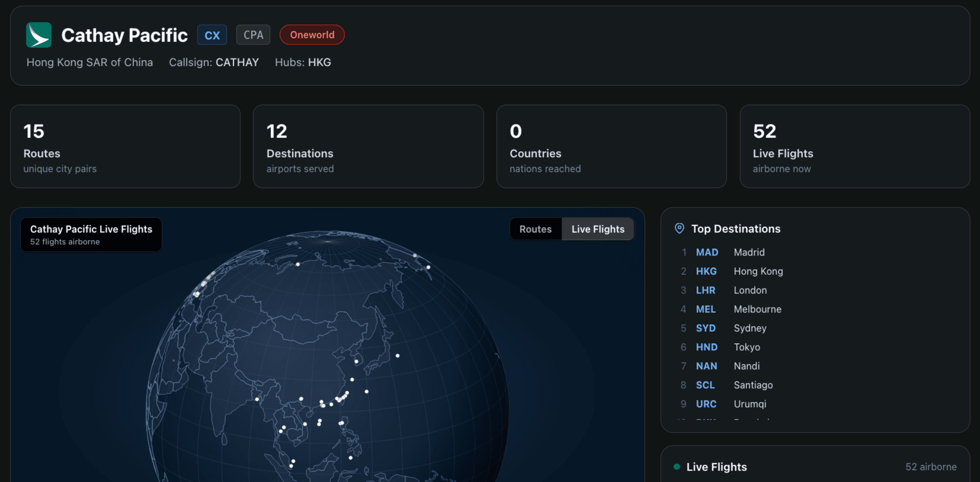
Task: Click the 0 Countries stat card
Action: pos(611,147)
